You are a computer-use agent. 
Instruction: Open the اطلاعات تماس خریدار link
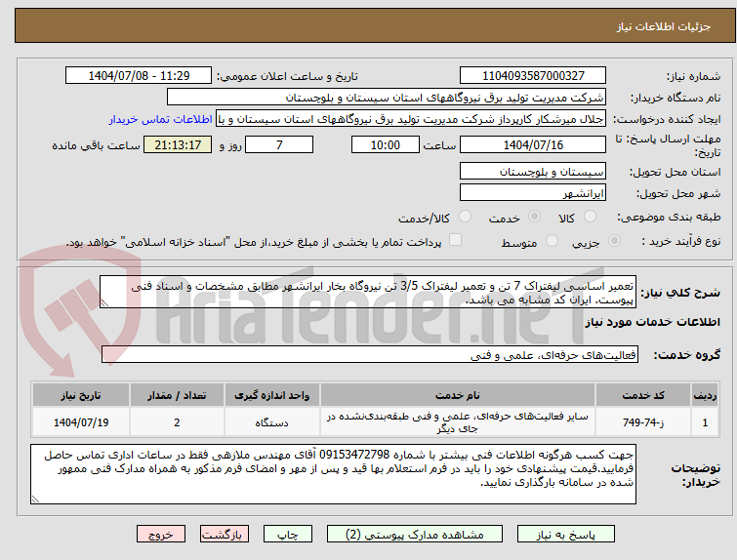(161, 119)
